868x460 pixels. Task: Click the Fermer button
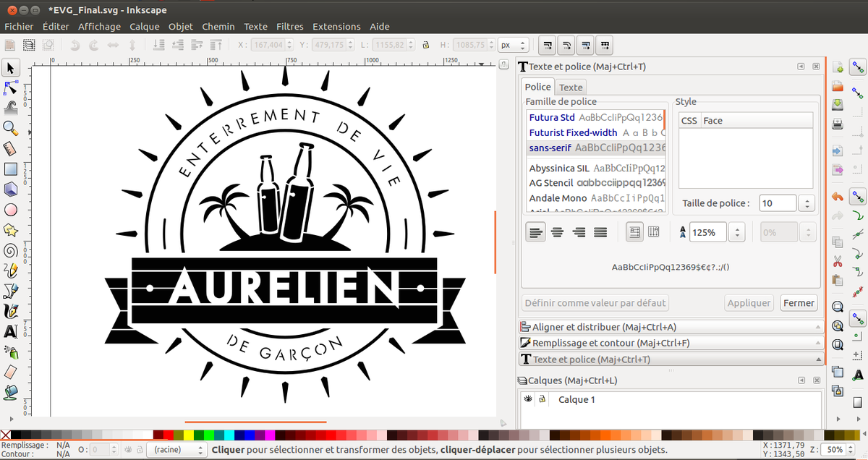point(799,303)
